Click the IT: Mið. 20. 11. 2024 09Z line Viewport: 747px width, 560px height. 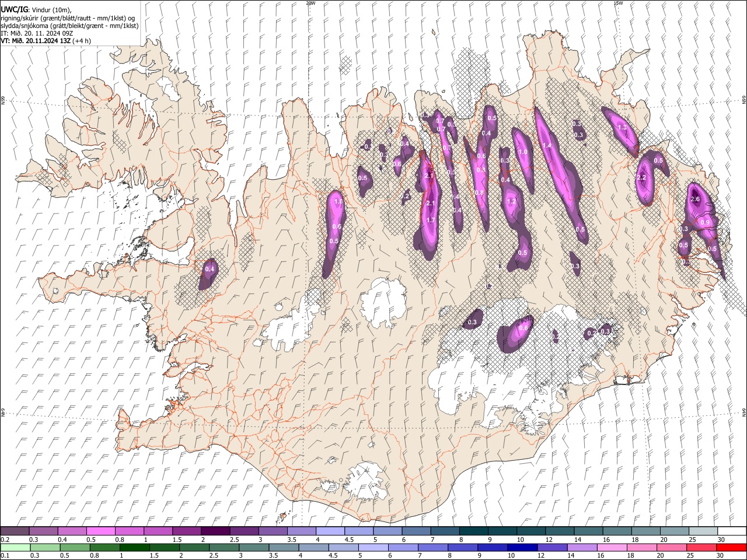tap(37, 33)
